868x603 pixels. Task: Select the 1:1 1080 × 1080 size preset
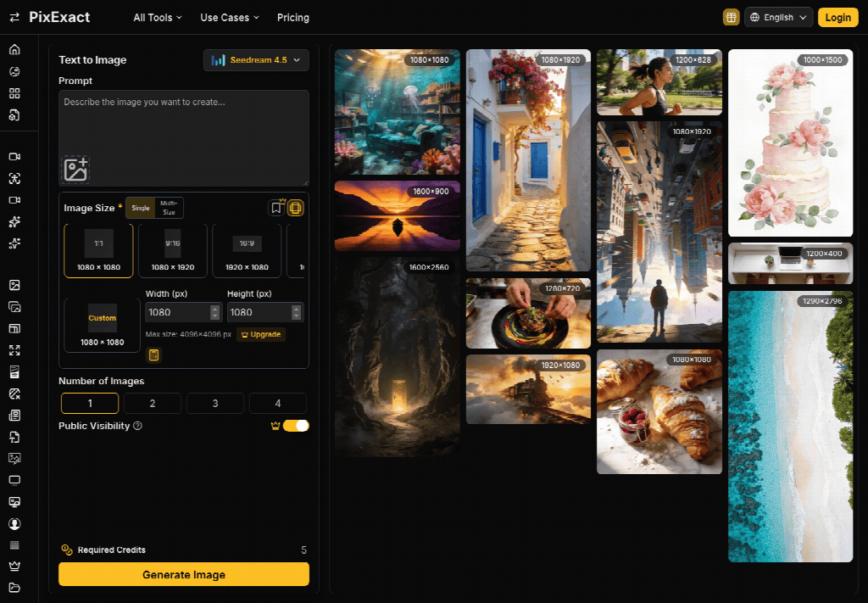[98, 251]
